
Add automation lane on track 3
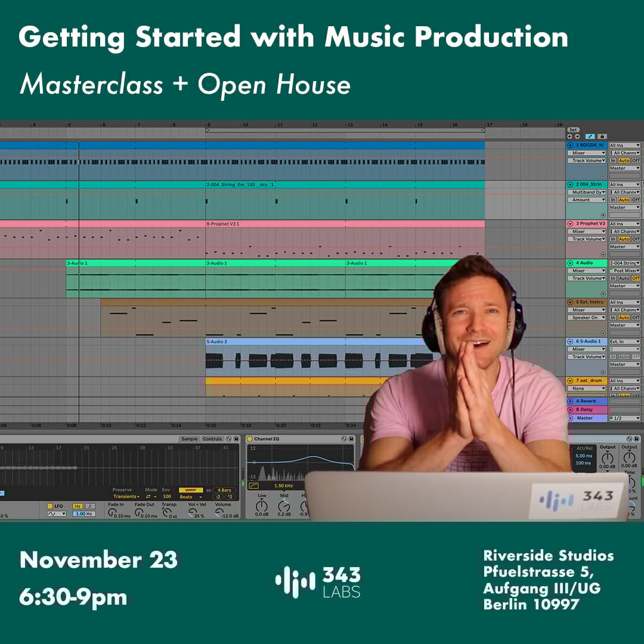[603, 255]
